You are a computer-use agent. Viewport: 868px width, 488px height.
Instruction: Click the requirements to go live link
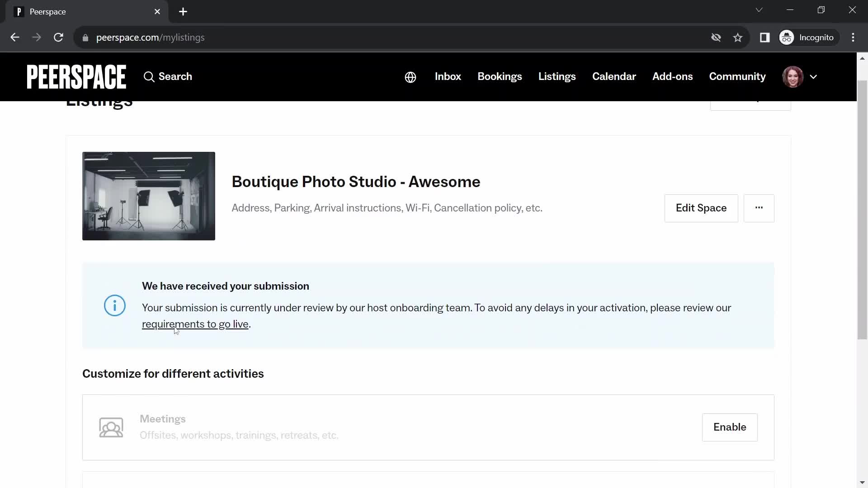194,324
